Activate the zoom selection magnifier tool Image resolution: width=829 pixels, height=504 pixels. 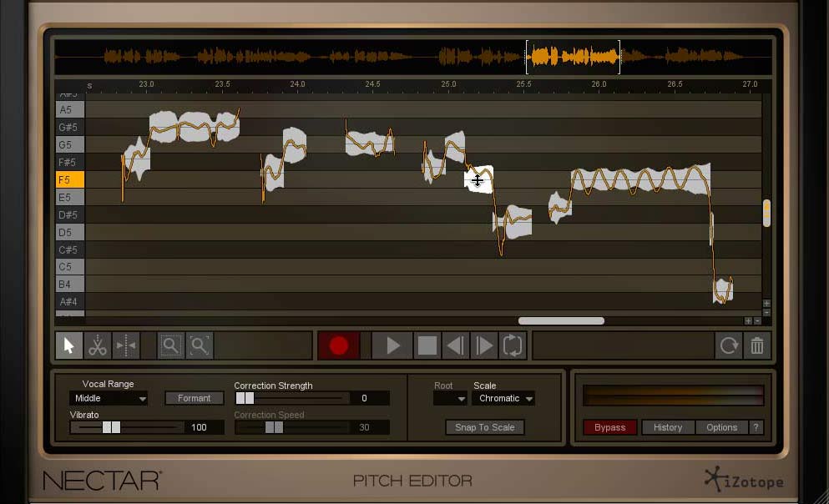[171, 346]
